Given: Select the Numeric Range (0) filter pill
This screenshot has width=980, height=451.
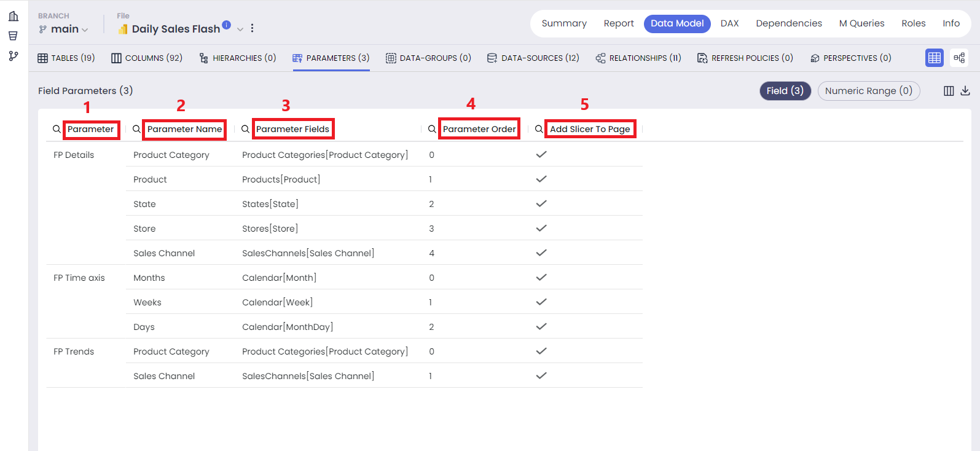Looking at the screenshot, I should pyautogui.click(x=869, y=91).
